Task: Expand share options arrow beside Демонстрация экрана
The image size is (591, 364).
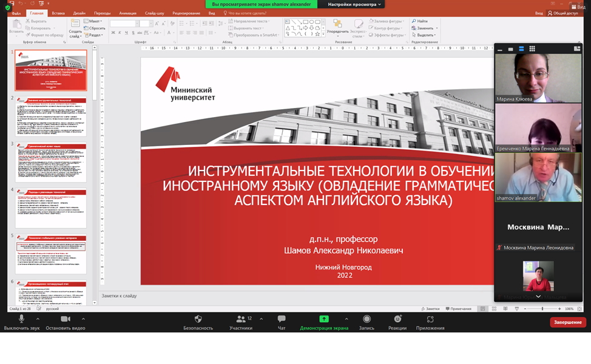Action: [346, 318]
